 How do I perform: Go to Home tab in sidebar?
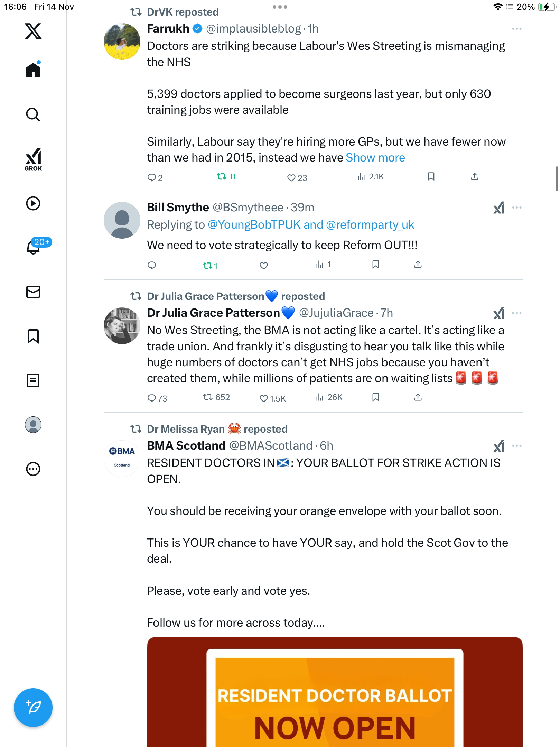coord(33,70)
